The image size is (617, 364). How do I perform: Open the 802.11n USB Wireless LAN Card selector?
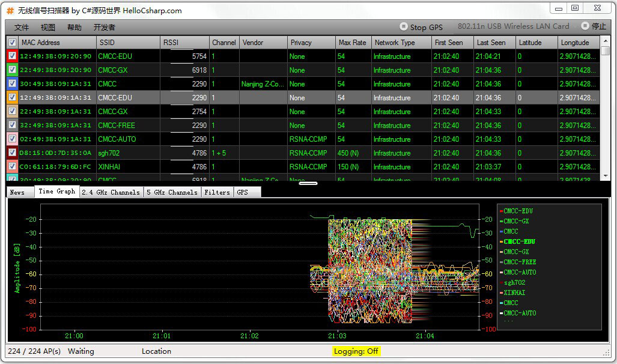tap(513, 26)
